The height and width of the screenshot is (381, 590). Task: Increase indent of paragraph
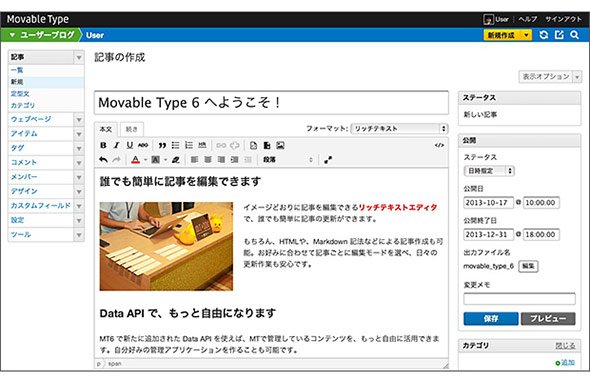[x=234, y=160]
